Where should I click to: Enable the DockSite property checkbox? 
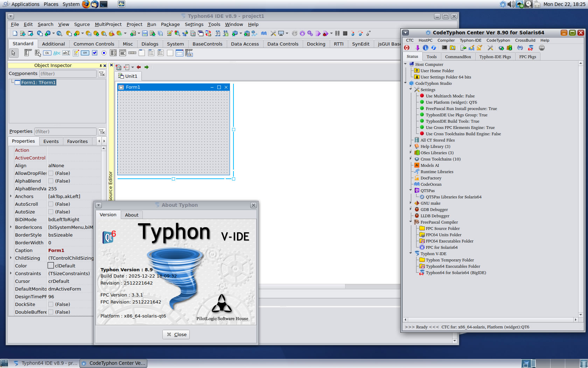click(x=51, y=304)
